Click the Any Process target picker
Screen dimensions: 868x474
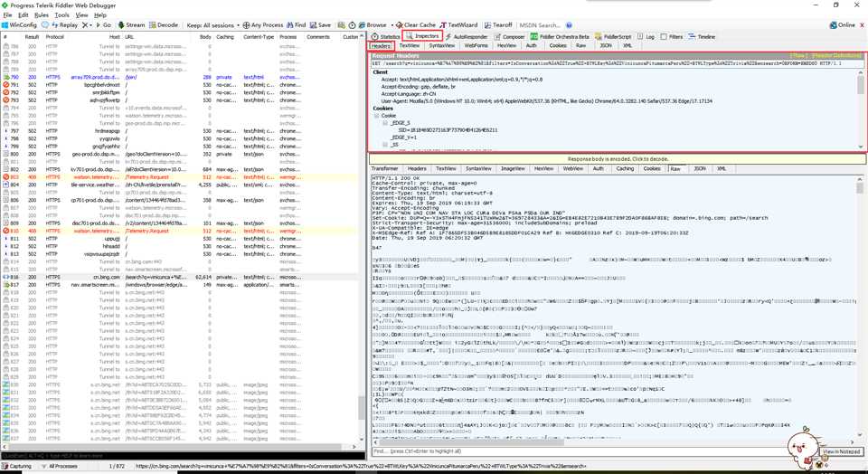263,25
